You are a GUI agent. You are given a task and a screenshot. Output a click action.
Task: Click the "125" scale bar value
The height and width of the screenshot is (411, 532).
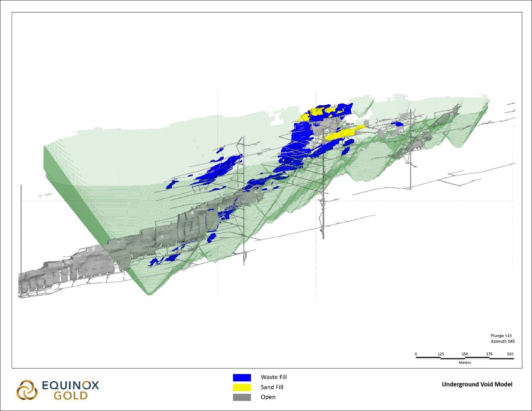441,354
